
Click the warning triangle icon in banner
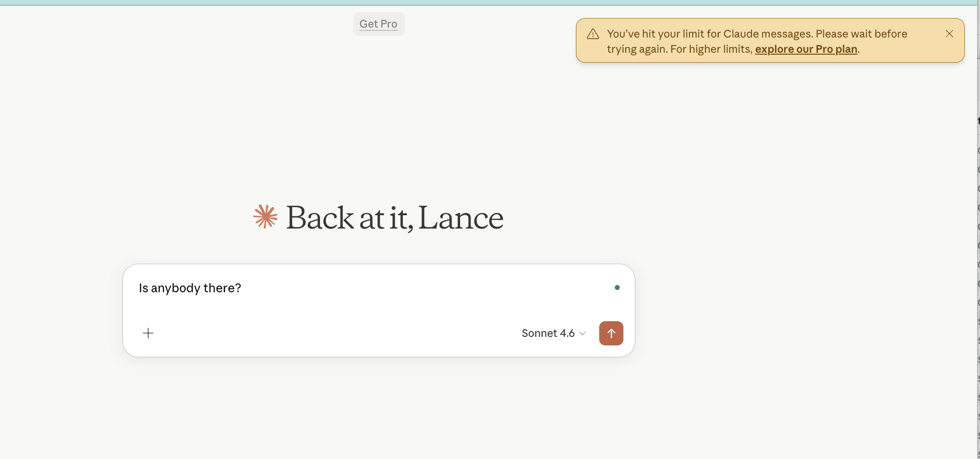pyautogui.click(x=593, y=34)
